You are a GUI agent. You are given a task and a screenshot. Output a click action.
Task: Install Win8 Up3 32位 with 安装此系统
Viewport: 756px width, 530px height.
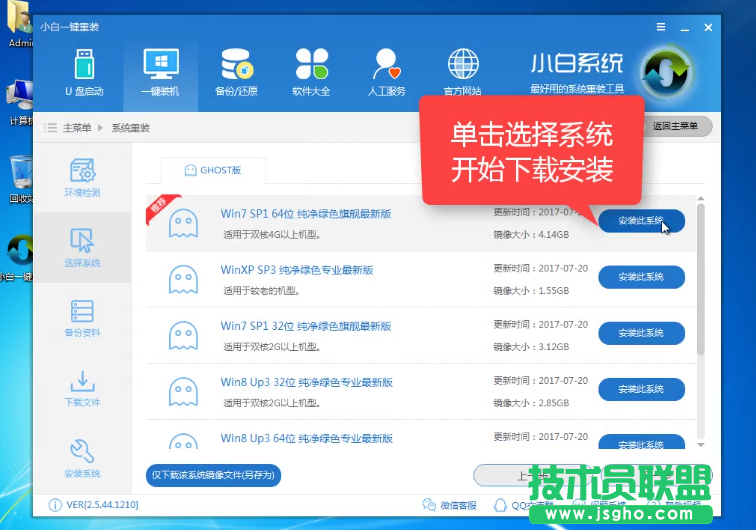point(641,389)
